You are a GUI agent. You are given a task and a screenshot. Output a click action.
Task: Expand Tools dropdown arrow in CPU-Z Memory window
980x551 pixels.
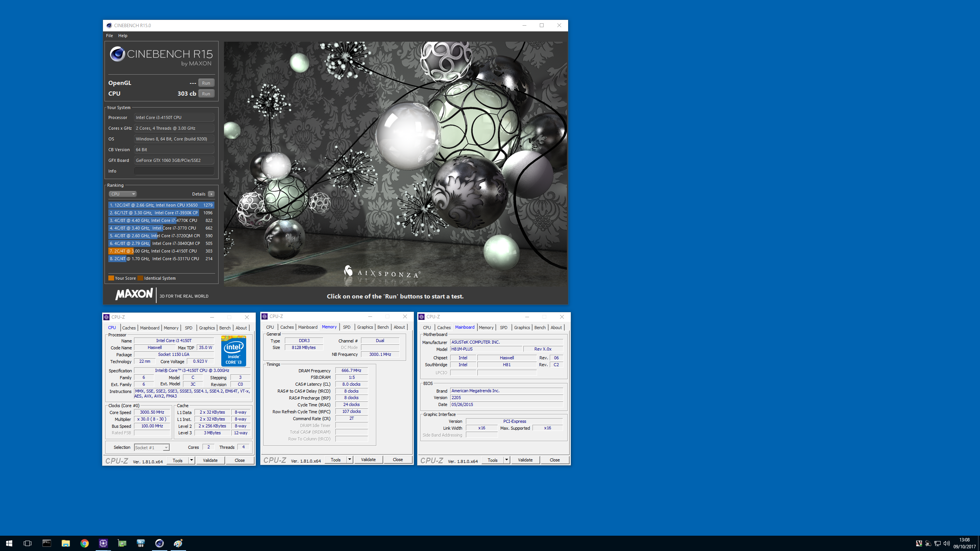click(350, 460)
